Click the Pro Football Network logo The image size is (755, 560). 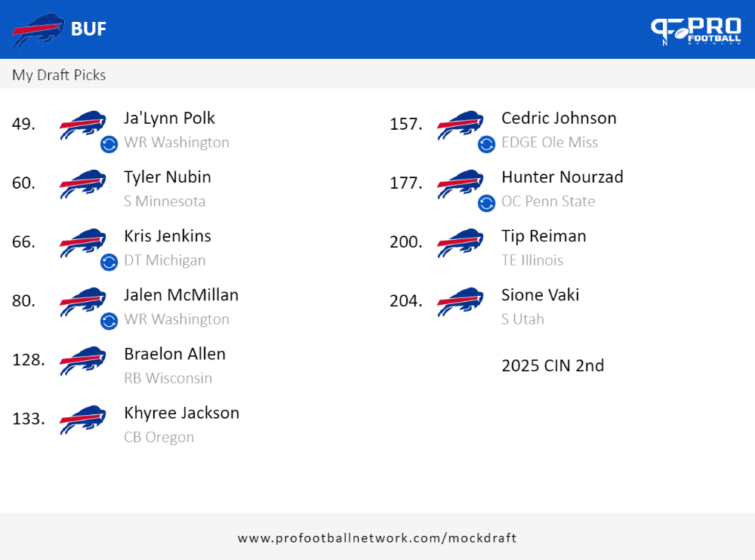(x=696, y=31)
